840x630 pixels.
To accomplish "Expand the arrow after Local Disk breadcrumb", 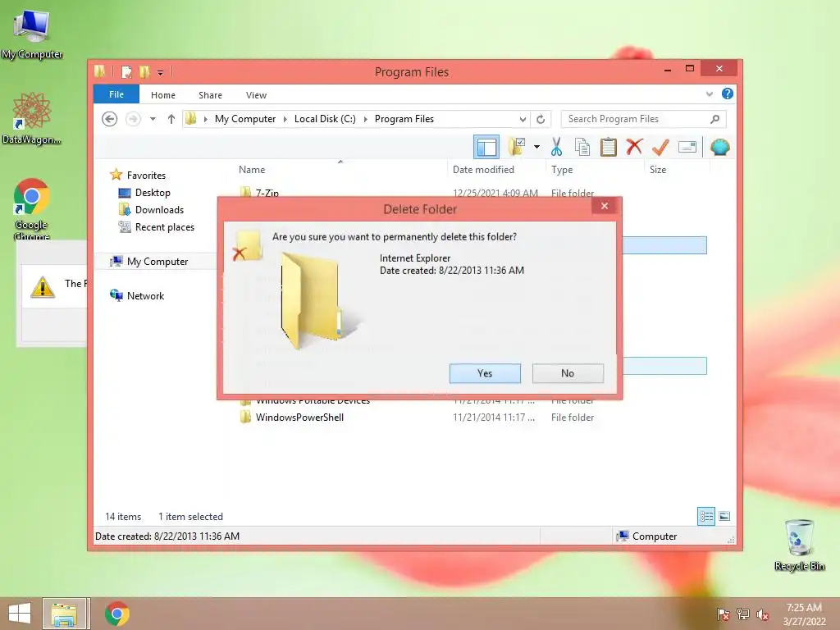I will pos(365,119).
